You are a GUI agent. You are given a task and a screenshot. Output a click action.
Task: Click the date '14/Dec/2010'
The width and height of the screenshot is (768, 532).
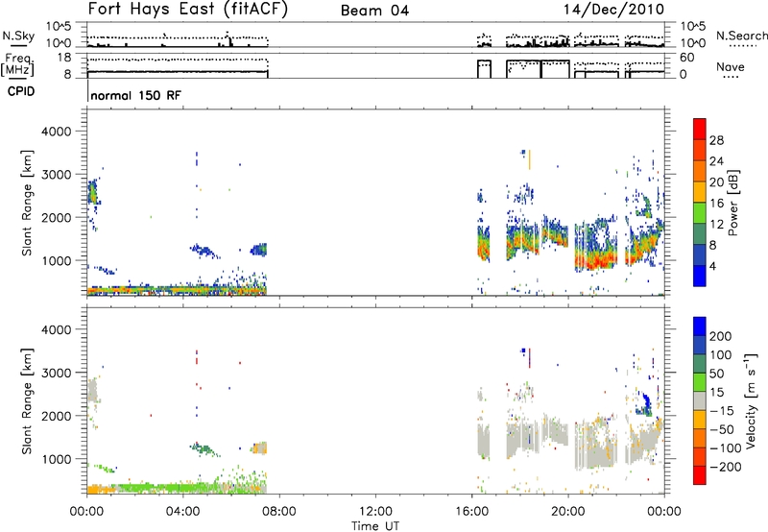(613, 10)
